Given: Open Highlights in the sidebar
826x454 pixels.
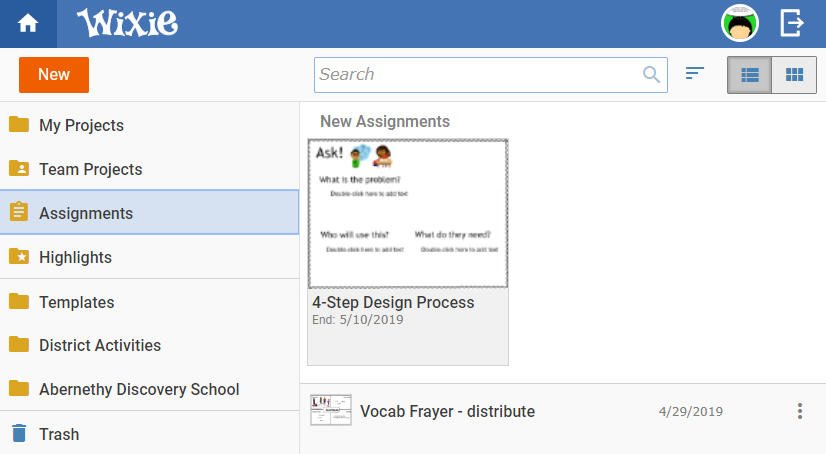Looking at the screenshot, I should [150, 256].
